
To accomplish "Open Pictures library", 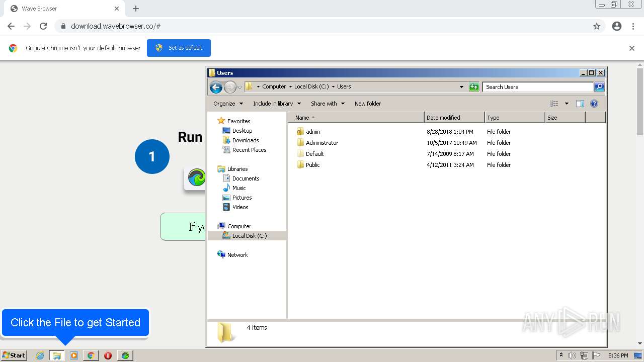I will [x=242, y=198].
